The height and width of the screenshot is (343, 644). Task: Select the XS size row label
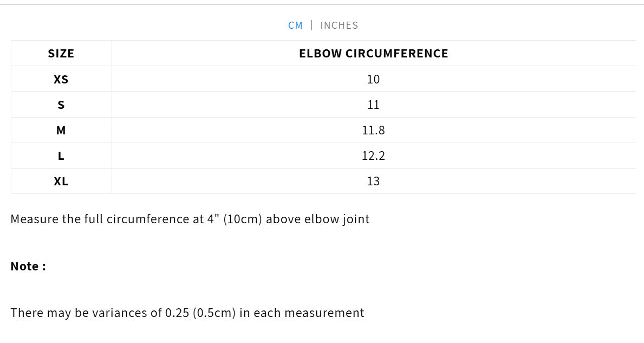point(61,79)
